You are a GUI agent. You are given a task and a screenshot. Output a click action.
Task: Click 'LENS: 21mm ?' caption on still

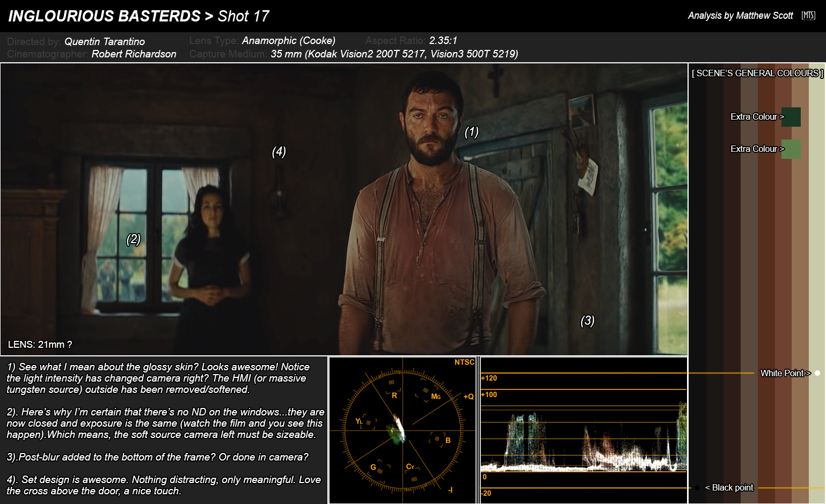(40, 345)
